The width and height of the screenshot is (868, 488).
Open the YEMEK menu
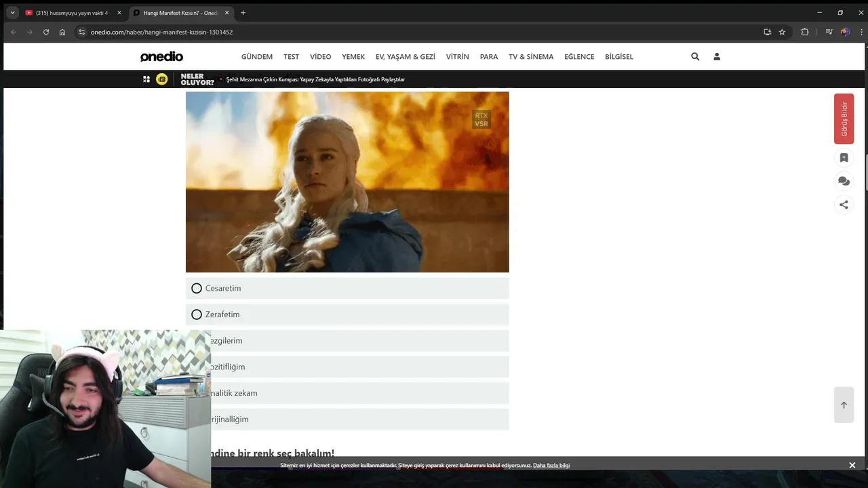(x=353, y=57)
